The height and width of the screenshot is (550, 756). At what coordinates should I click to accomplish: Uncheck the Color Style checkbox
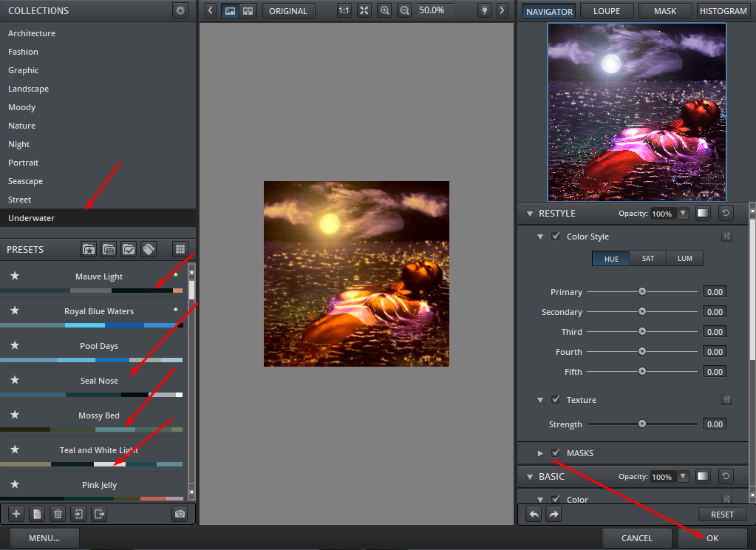tap(556, 236)
